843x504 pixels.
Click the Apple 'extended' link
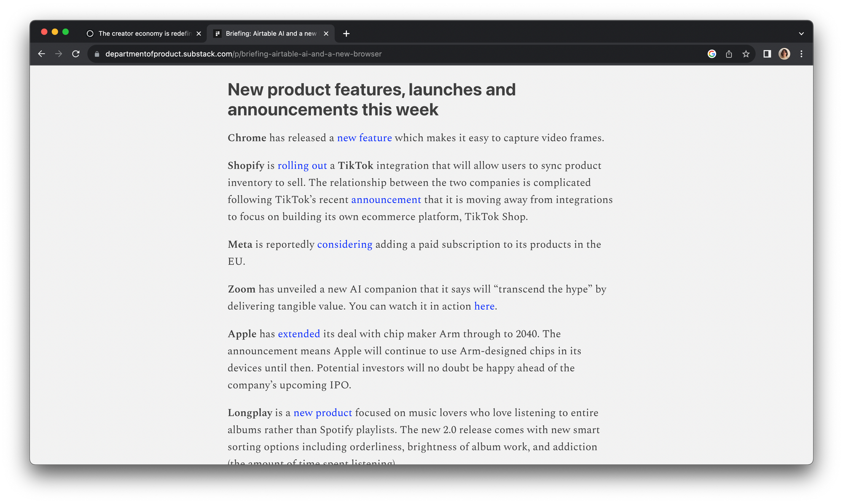click(x=298, y=334)
